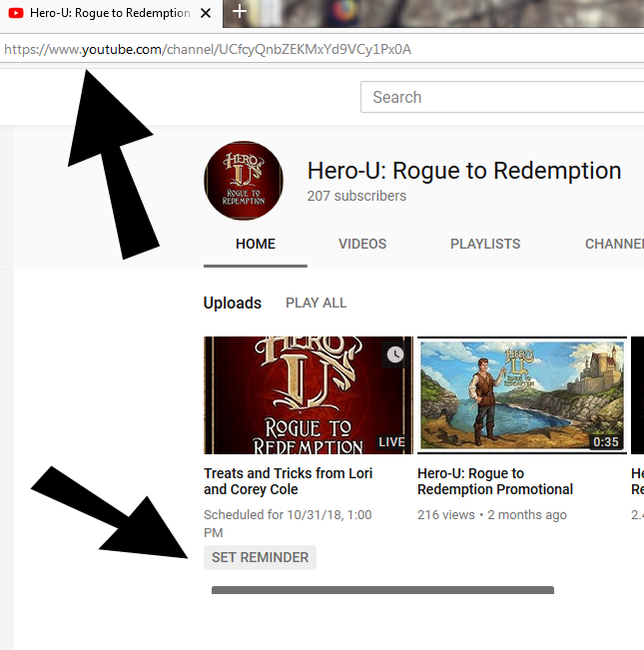Click the horizontal scrollbar below the uploads
Viewport: 644px width, 650px height.
(382, 590)
